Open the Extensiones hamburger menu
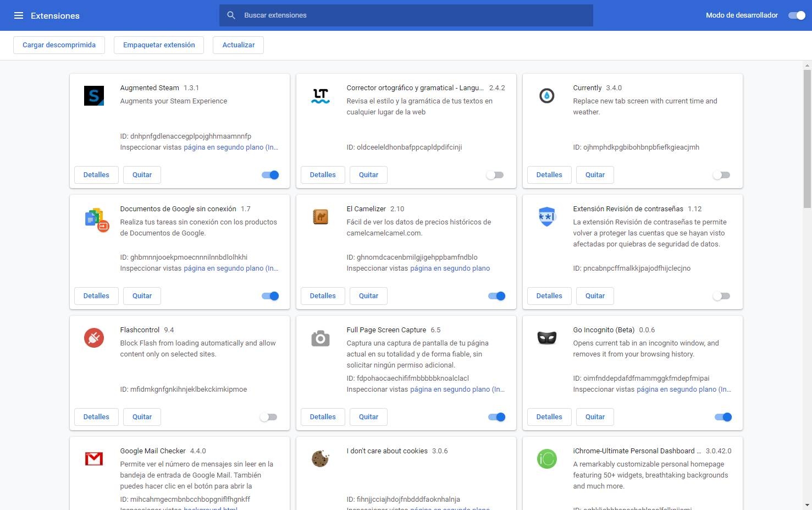The image size is (812, 510). 19,15
